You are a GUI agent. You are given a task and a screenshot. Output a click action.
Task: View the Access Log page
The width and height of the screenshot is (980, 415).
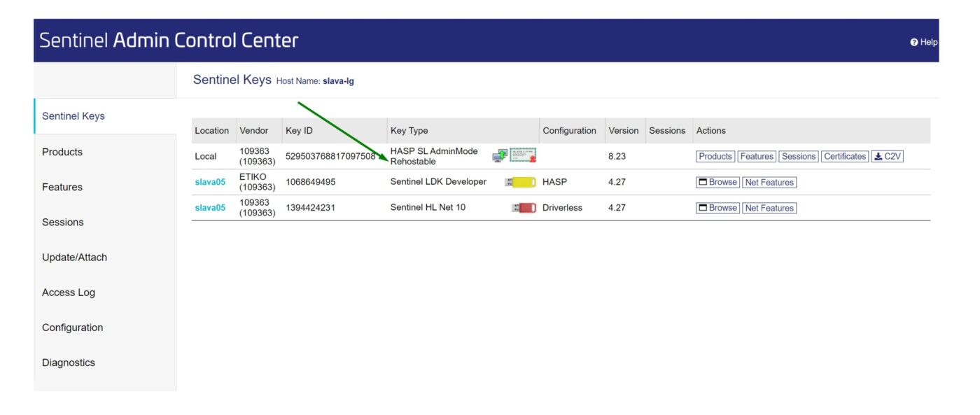pyautogui.click(x=68, y=293)
